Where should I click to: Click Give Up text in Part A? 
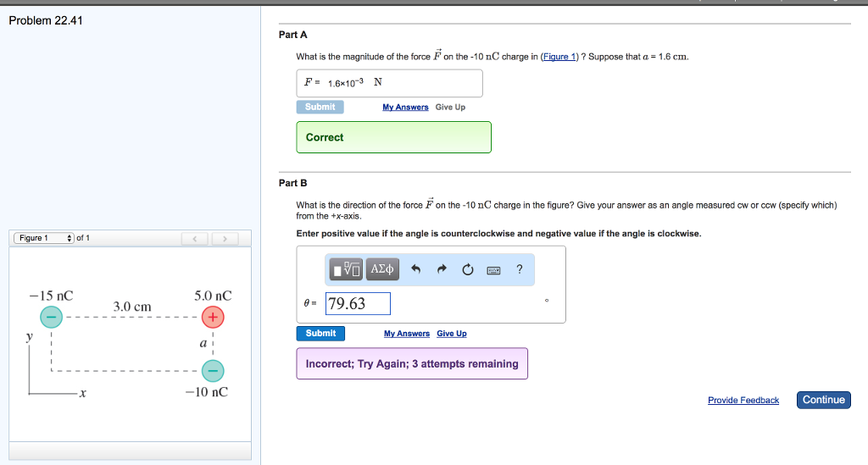(x=450, y=108)
